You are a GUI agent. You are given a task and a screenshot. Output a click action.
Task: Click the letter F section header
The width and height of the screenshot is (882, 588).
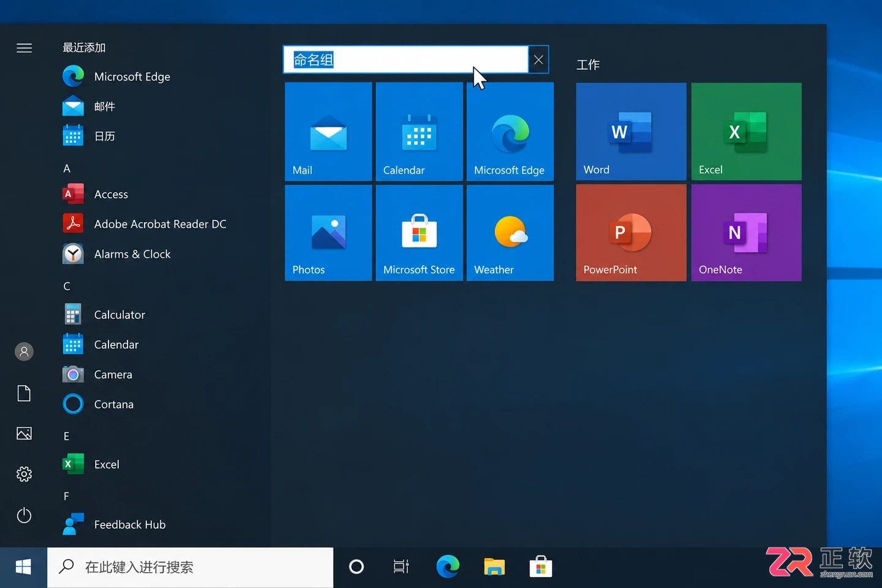point(66,496)
